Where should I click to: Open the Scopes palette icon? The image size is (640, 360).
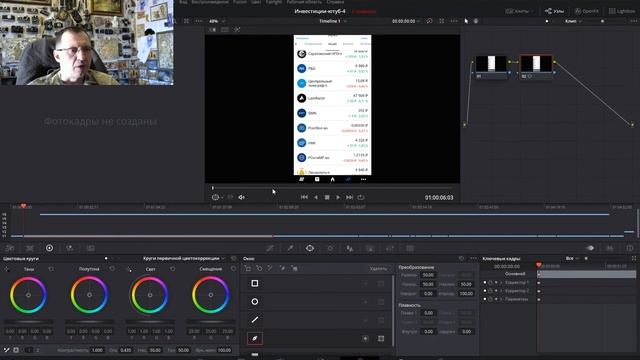point(610,248)
